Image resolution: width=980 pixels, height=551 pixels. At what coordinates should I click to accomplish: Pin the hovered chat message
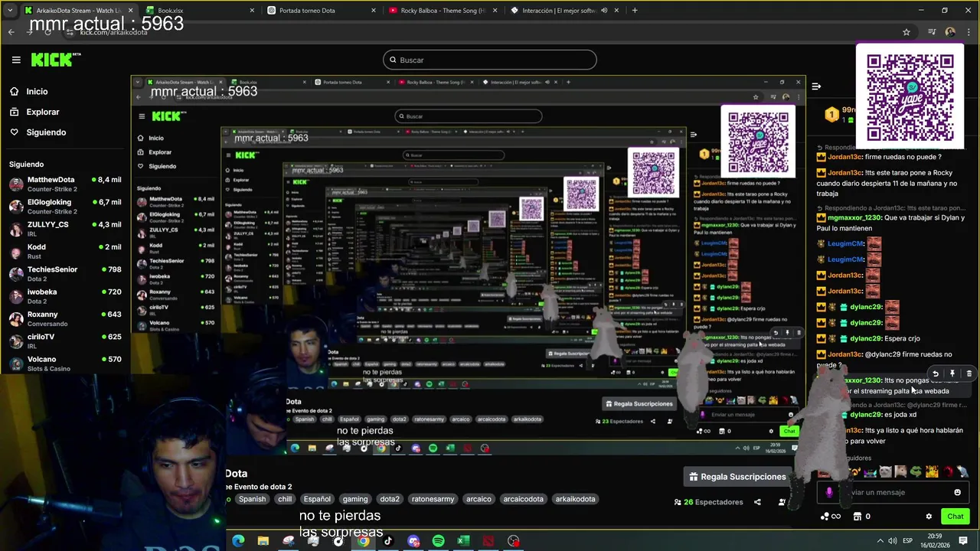point(952,374)
